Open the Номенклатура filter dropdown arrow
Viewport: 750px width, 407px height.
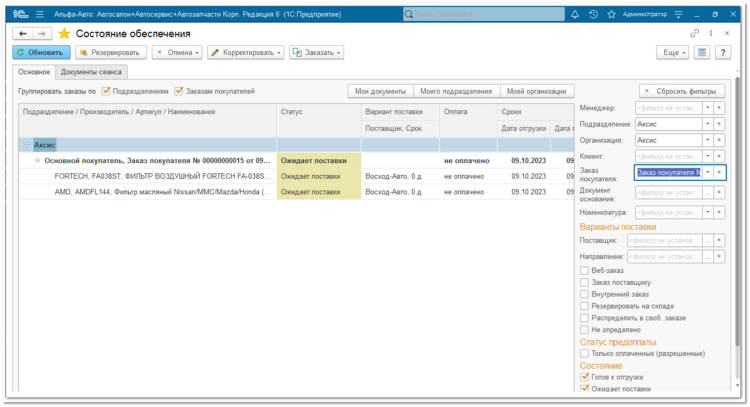(x=708, y=212)
